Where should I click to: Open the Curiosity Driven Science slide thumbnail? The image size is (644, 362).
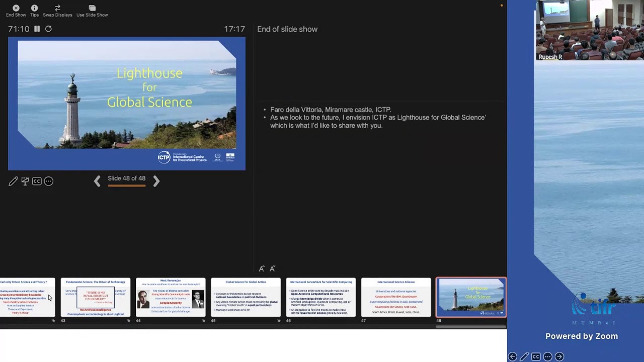click(27, 297)
